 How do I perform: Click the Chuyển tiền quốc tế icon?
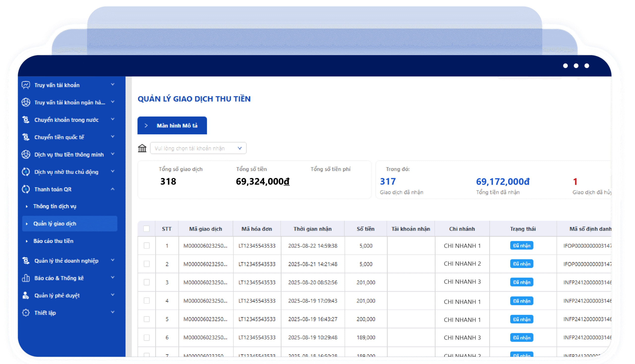tap(26, 137)
